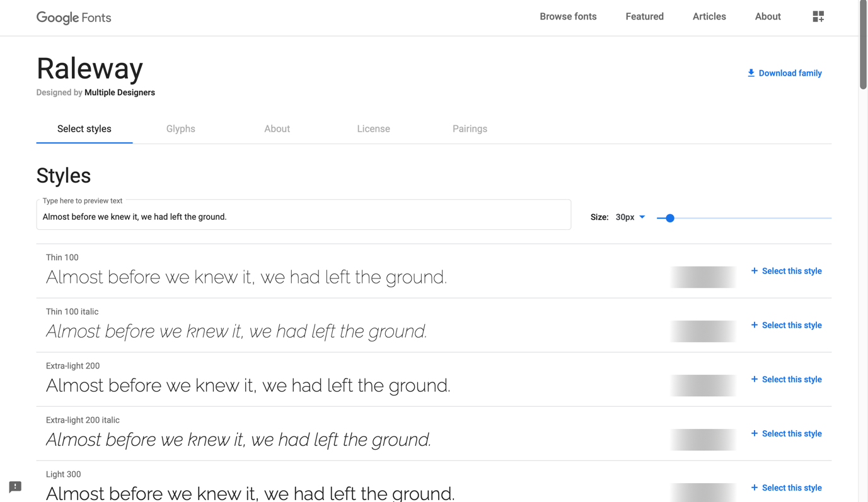Switch to the Select styles tab

coord(84,128)
